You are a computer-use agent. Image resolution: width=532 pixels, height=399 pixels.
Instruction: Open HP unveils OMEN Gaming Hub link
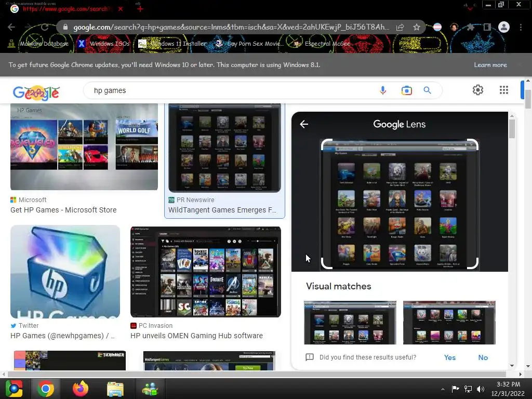(x=196, y=336)
